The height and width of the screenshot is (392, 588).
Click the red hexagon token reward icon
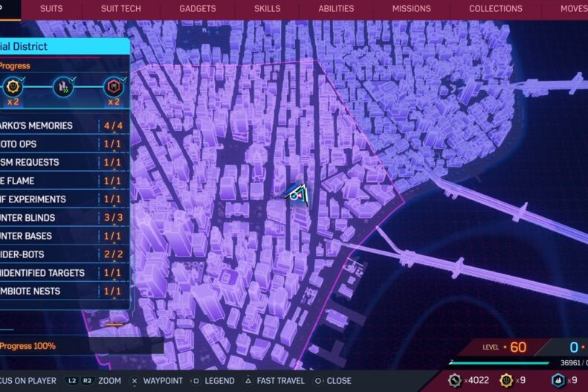114,87
